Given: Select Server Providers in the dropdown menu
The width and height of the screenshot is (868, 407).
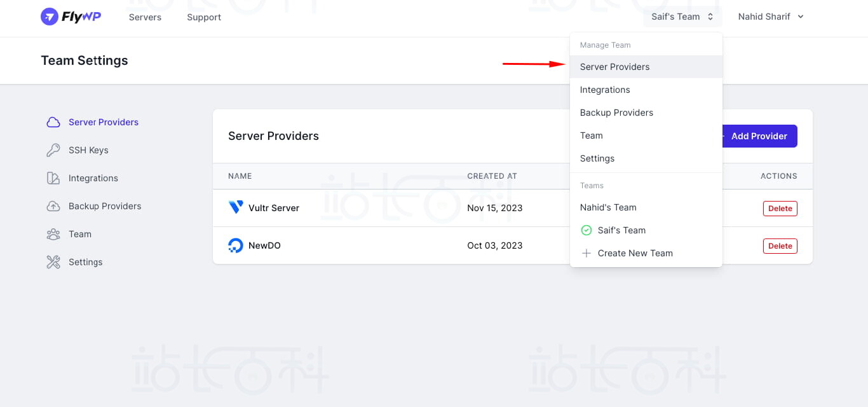Looking at the screenshot, I should [614, 67].
